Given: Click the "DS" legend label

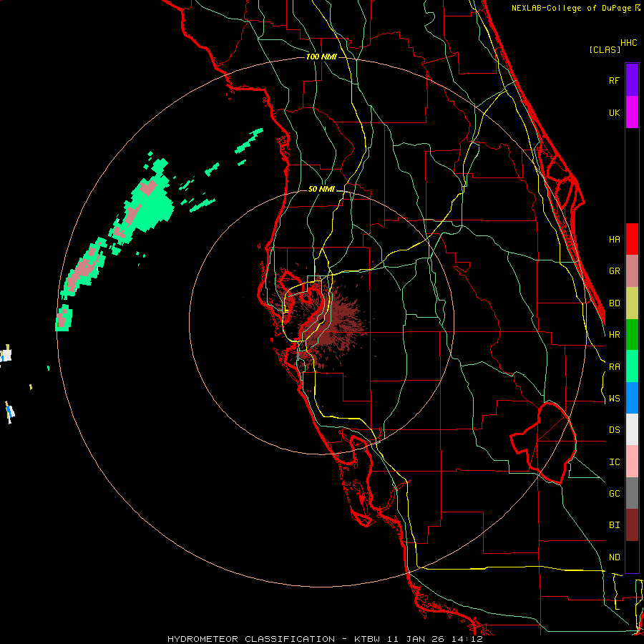Looking at the screenshot, I should (x=614, y=430).
